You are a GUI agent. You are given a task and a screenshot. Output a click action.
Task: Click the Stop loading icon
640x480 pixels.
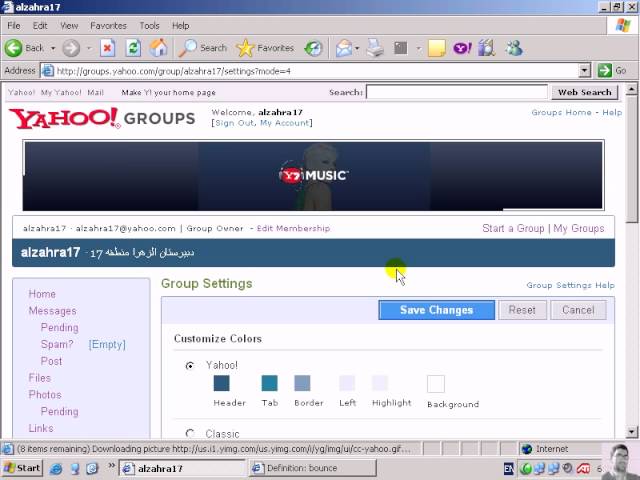coord(107,48)
